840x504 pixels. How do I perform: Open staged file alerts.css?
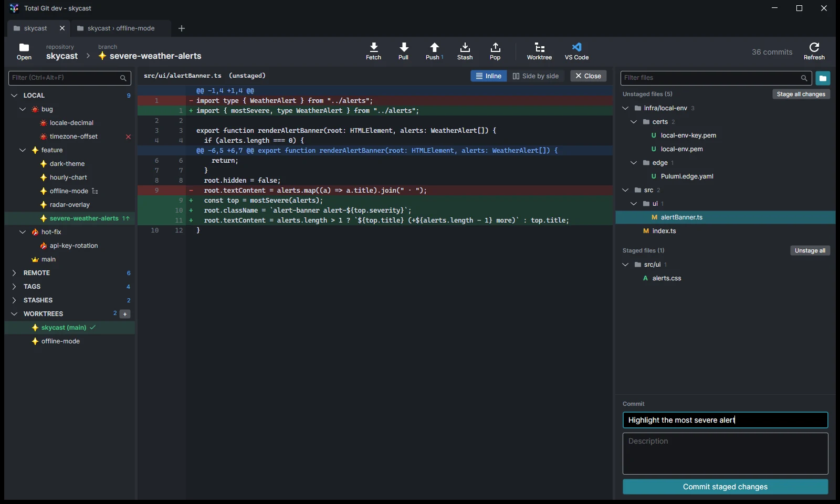tap(667, 278)
